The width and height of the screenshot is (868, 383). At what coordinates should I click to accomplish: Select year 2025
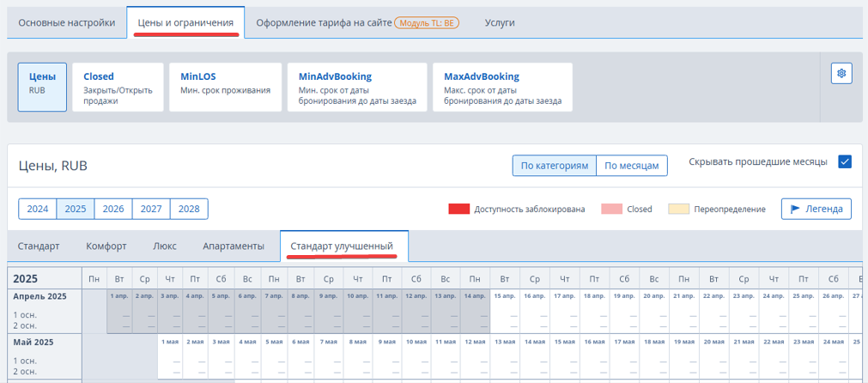(76, 210)
